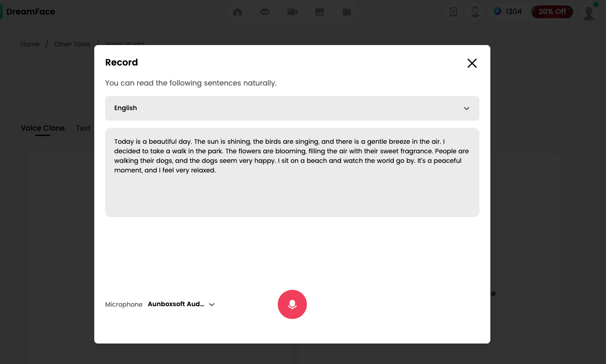Navigate to Other Tools breadcrumb
This screenshot has height=364, width=606.
[x=72, y=44]
